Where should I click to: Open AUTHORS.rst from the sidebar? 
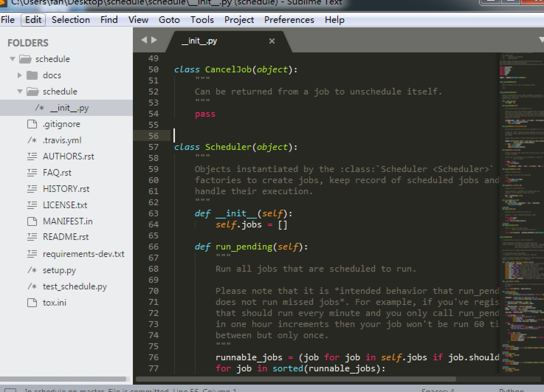coord(68,157)
